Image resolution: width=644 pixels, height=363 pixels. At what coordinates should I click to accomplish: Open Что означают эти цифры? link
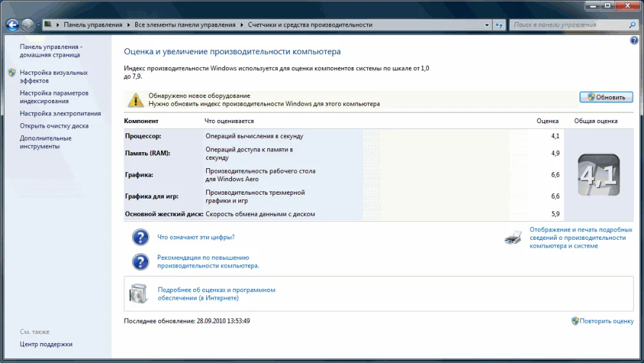[x=196, y=237]
